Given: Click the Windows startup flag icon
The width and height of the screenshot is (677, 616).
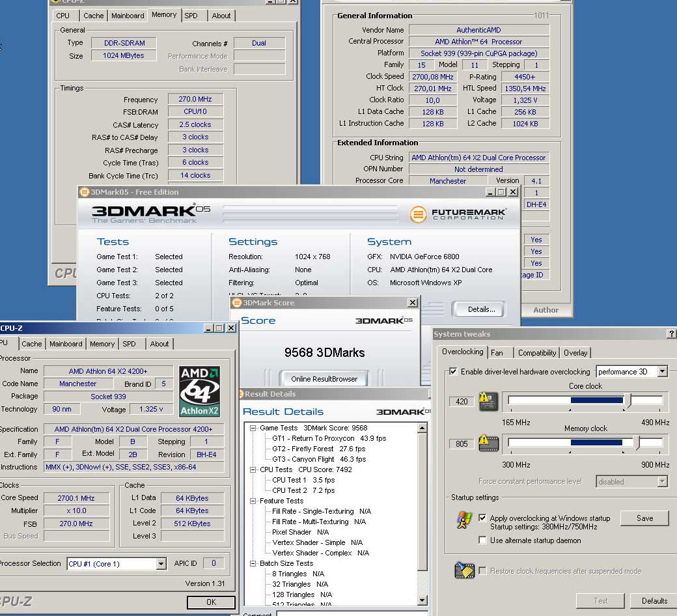Looking at the screenshot, I should [x=464, y=520].
